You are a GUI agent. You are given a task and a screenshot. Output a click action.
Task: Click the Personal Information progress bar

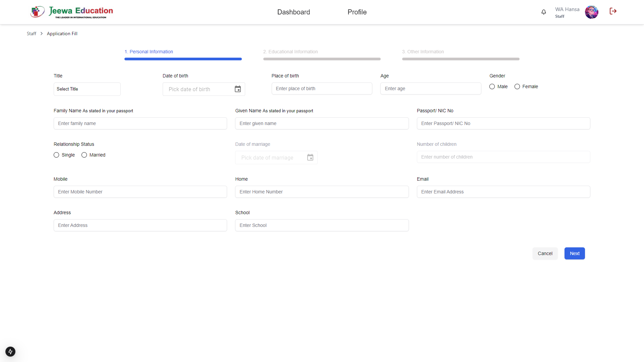coord(183,59)
